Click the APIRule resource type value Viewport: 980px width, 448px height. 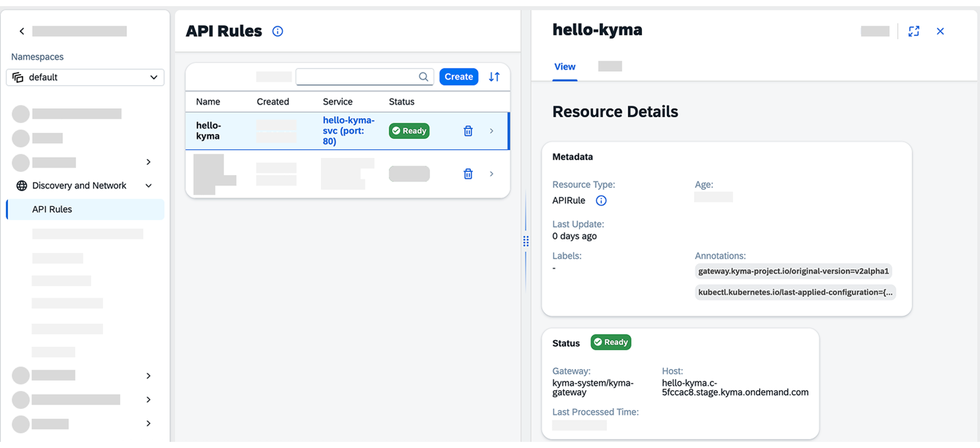pos(569,201)
